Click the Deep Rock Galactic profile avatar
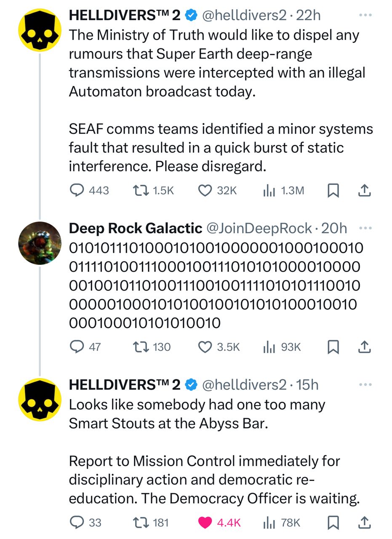The image size is (392, 539). point(40,243)
